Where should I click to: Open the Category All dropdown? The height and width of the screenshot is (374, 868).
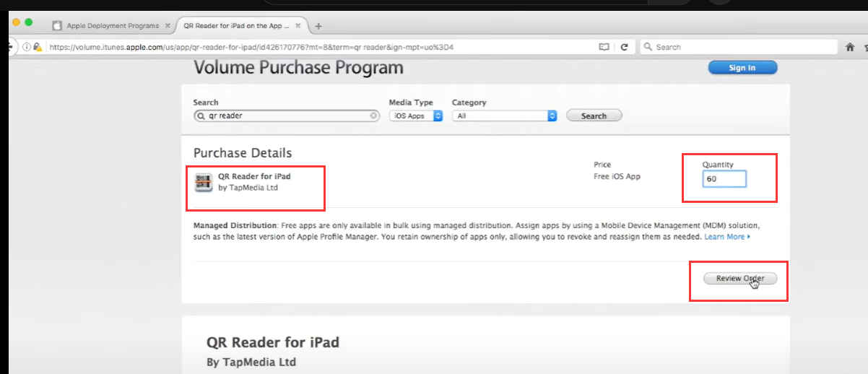[505, 116]
